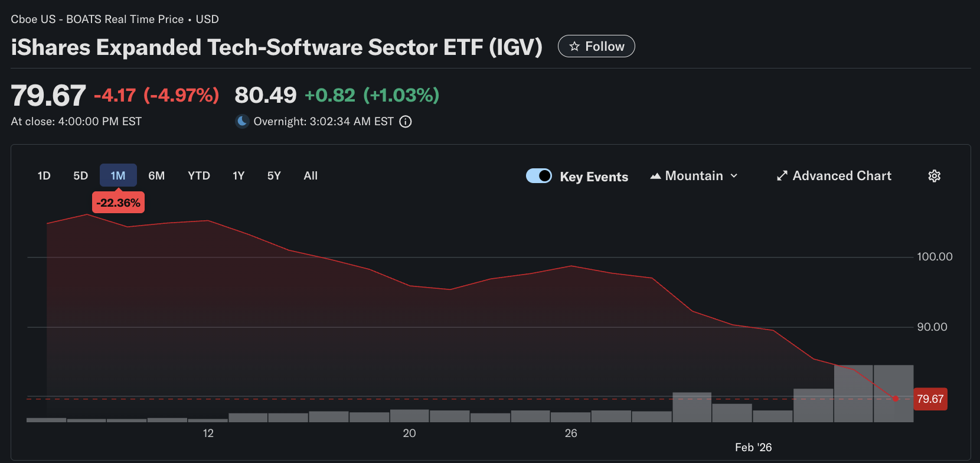The image size is (980, 463).
Task: Select the All time range tab
Action: [x=311, y=176]
